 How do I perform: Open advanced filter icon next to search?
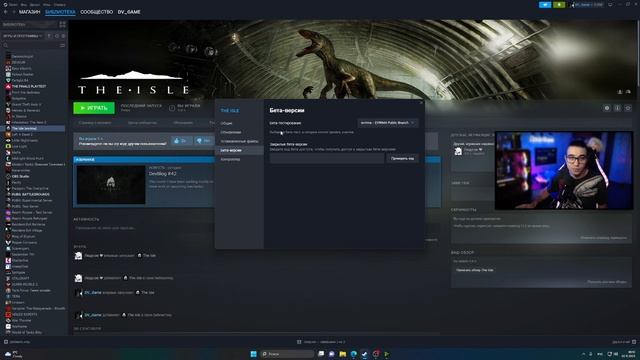(x=62, y=45)
